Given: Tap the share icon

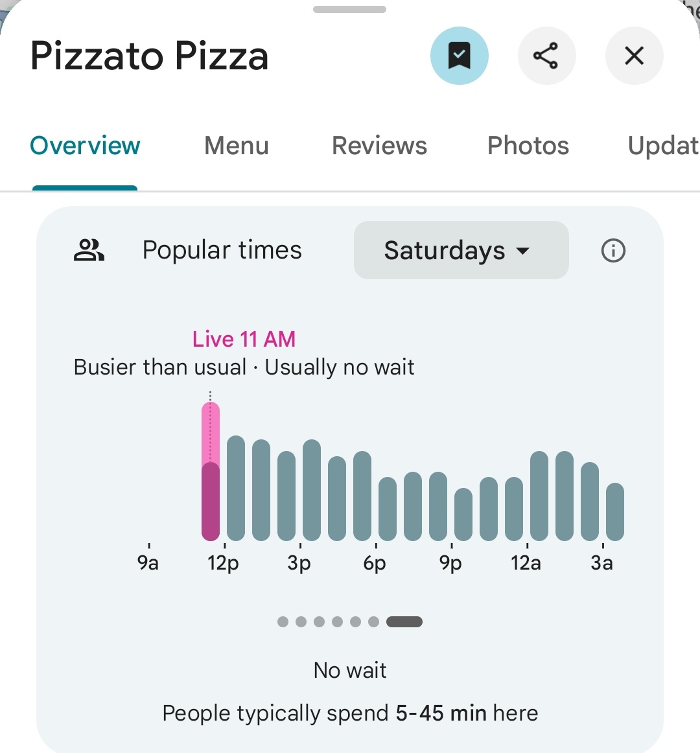Looking at the screenshot, I should 547,56.
